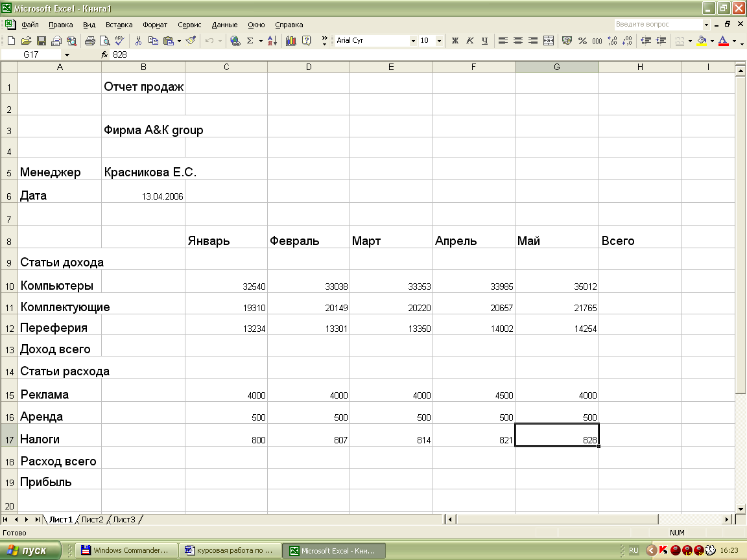Image resolution: width=747 pixels, height=560 pixels.
Task: Expand the paste options arrow
Action: pyautogui.click(x=179, y=41)
